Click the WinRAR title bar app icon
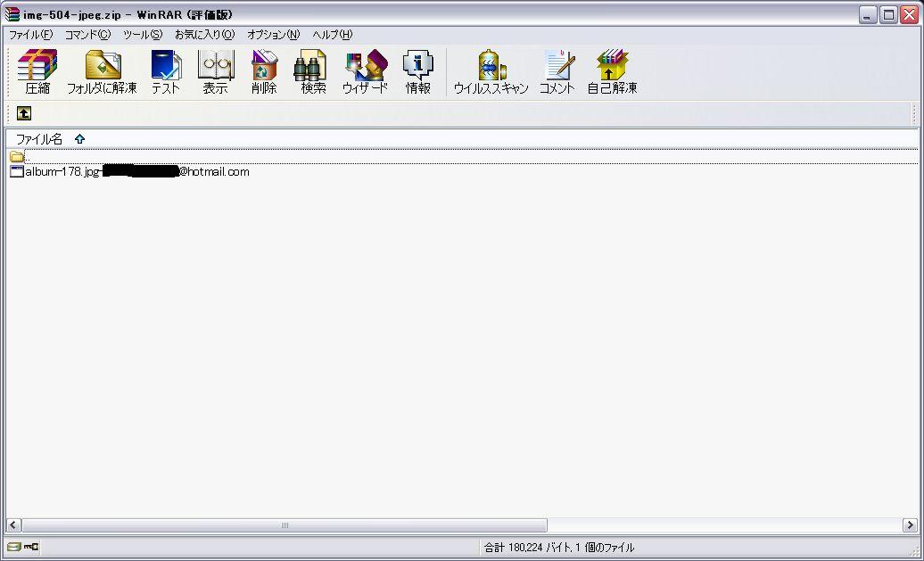The height and width of the screenshot is (561, 924). [x=12, y=14]
